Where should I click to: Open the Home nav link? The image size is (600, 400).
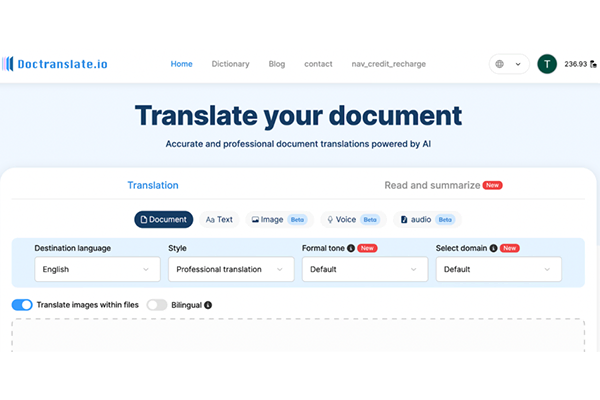pyautogui.click(x=181, y=64)
